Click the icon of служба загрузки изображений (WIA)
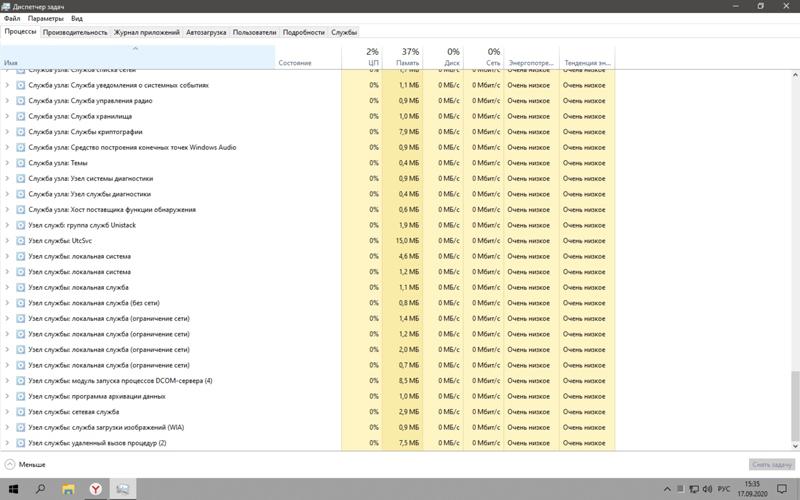This screenshot has height=500, width=800. [x=20, y=428]
